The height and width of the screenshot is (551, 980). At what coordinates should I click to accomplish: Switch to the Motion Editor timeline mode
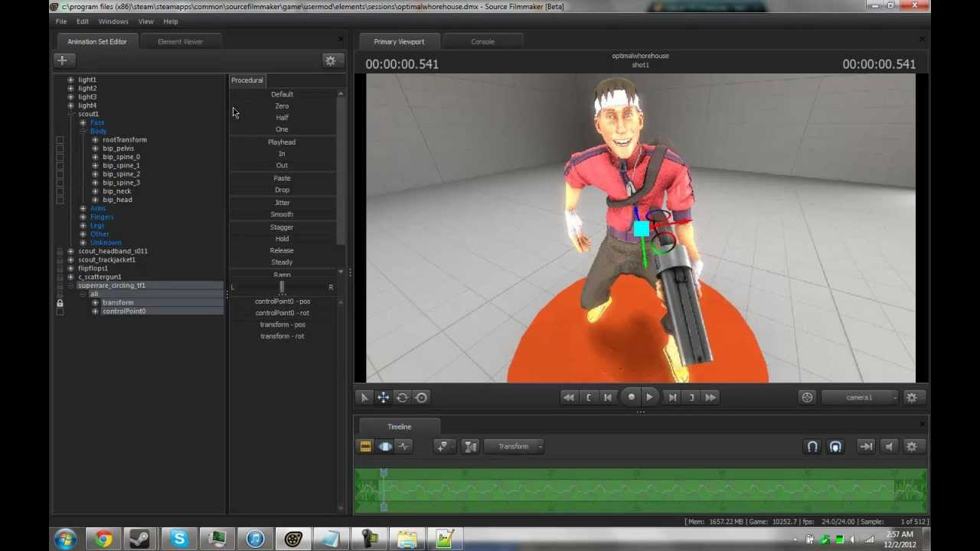coord(384,446)
